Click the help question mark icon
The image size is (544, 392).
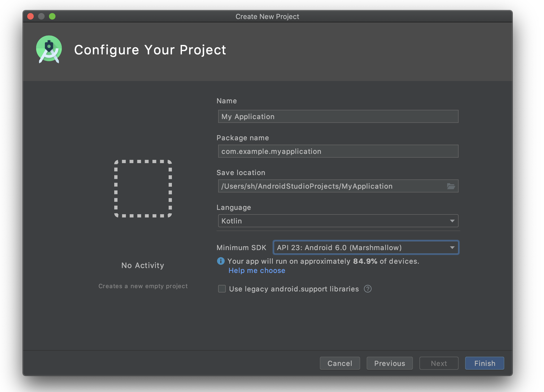[x=367, y=289]
